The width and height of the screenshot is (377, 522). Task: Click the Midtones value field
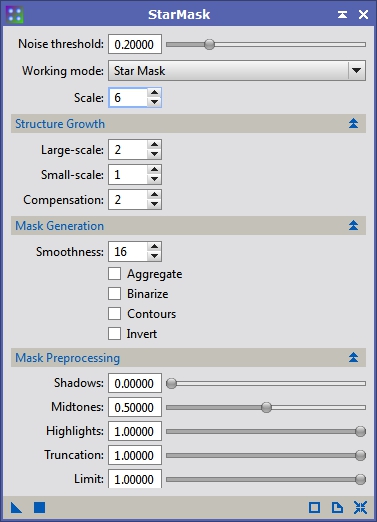[x=135, y=407]
